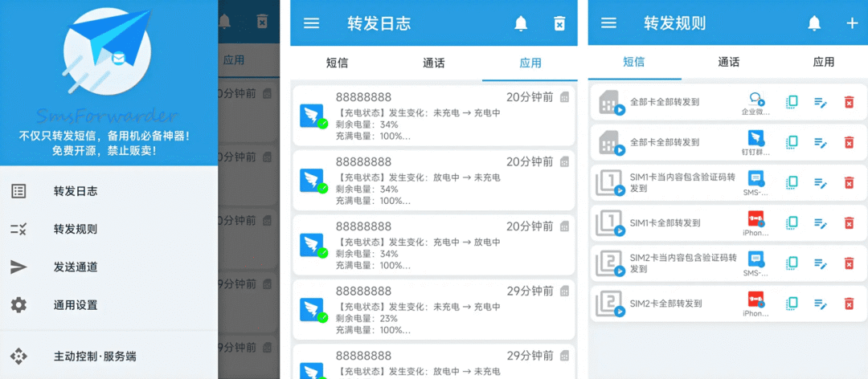Delete the 全部卡 rule sending to 企业微

849,102
